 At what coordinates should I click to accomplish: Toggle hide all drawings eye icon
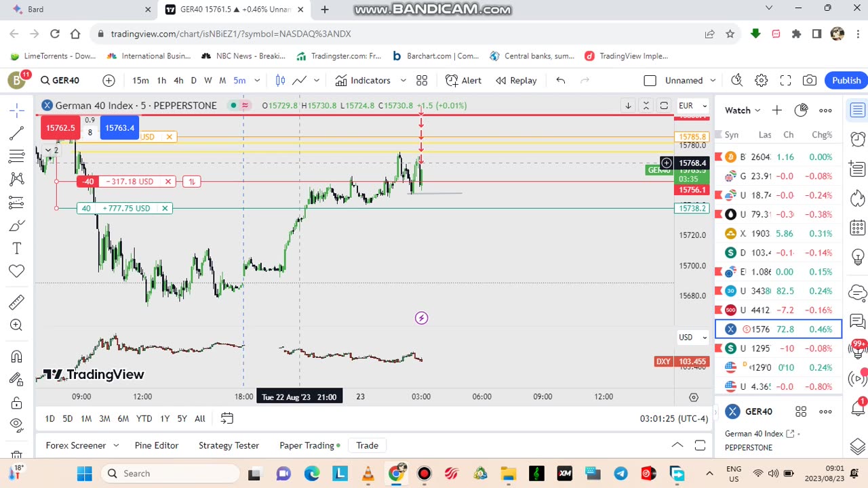tap(17, 425)
